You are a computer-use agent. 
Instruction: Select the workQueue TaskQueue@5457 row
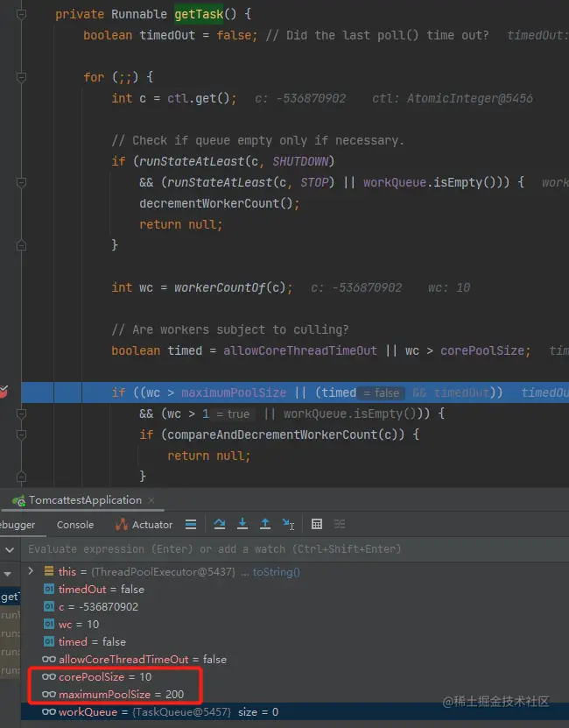click(295, 711)
